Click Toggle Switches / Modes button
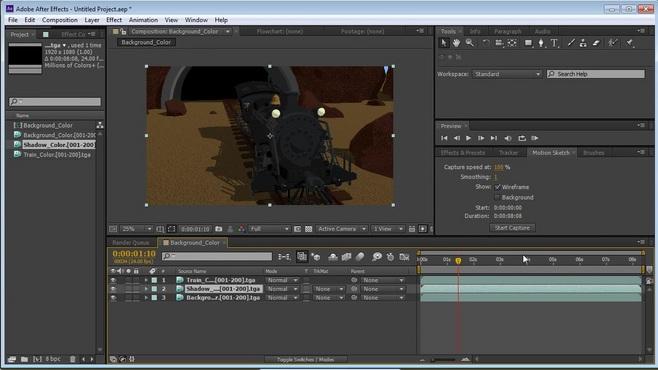The image size is (658, 370). tap(307, 360)
